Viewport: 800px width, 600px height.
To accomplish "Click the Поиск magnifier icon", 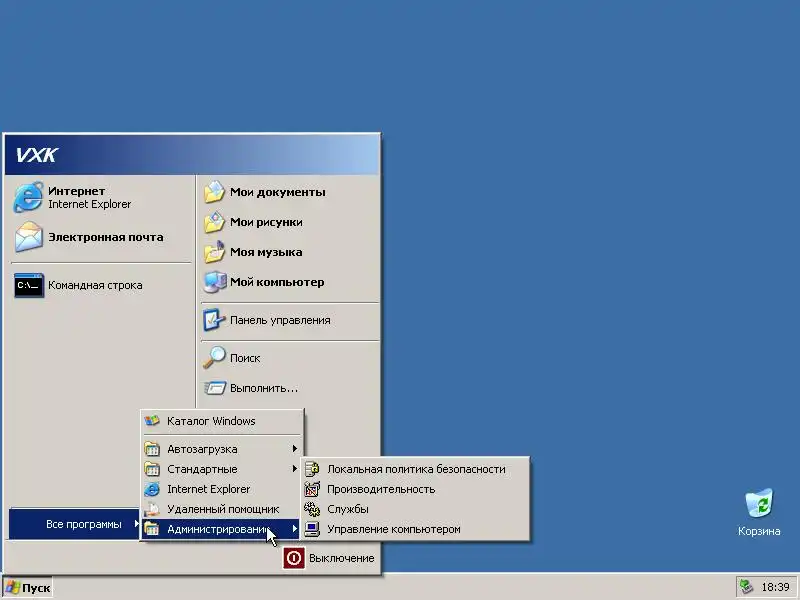I will (x=214, y=358).
